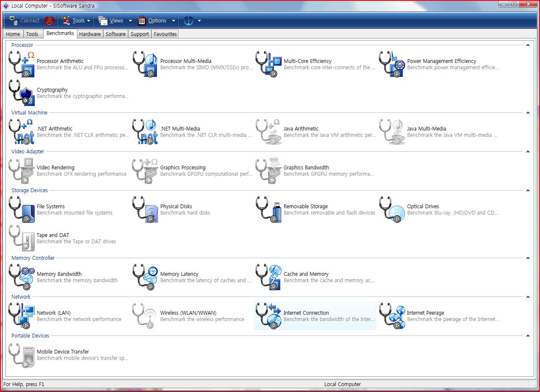Open the Graphics Processing benchmark icon
This screenshot has width=540, height=392.
coord(145,171)
